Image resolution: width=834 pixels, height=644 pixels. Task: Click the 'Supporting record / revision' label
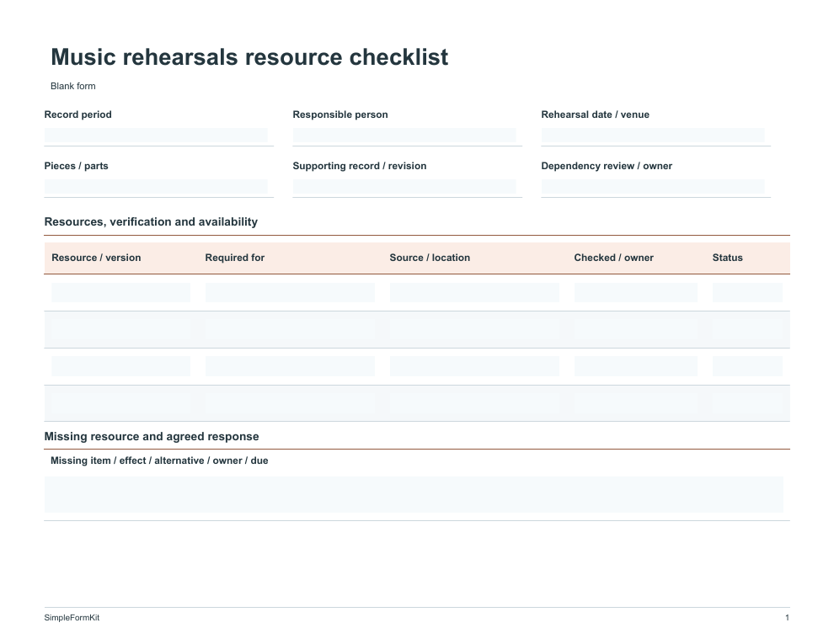(x=360, y=166)
